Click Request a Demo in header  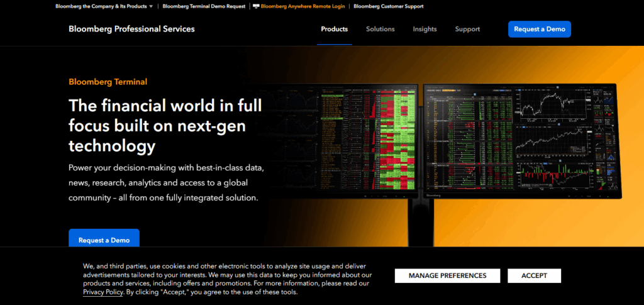[539, 29]
